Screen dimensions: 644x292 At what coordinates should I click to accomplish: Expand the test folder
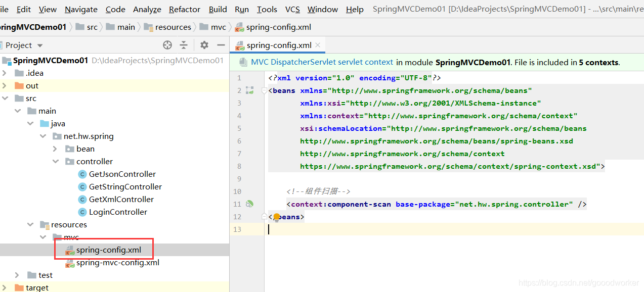point(18,275)
